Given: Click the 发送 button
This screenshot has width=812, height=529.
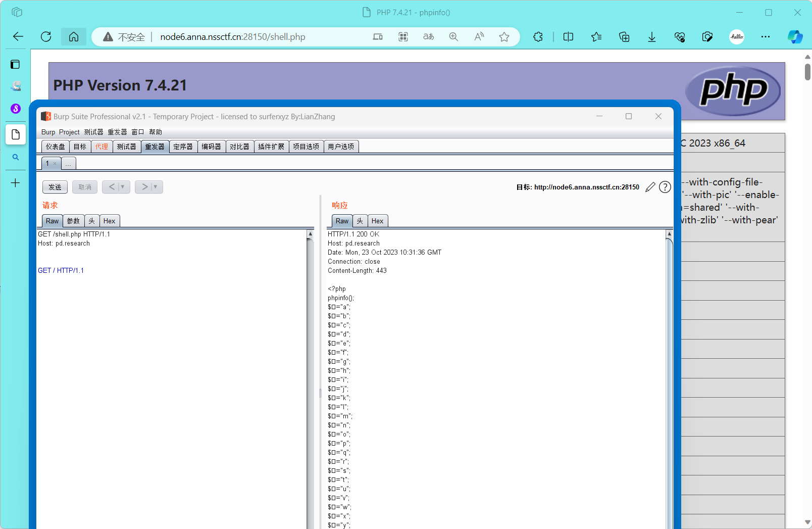Looking at the screenshot, I should coord(55,187).
